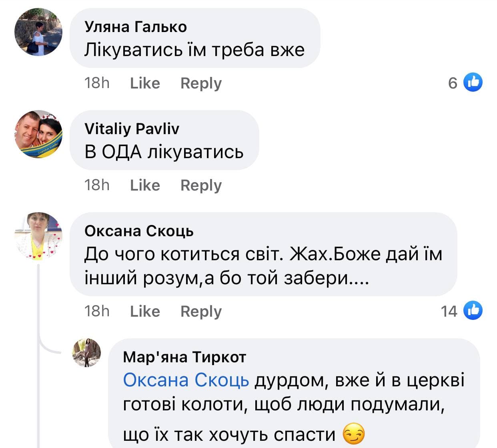
Task: Like Vitaliy Pavliv's comment
Action: click(x=145, y=185)
